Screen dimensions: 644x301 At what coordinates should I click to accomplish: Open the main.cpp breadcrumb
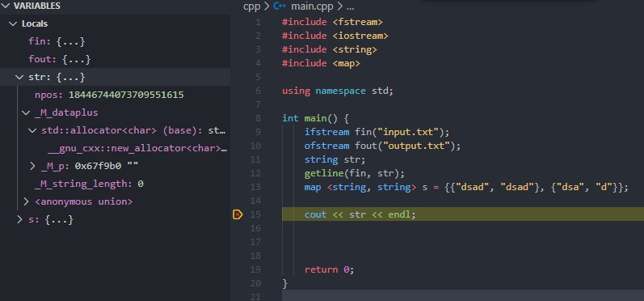click(312, 6)
